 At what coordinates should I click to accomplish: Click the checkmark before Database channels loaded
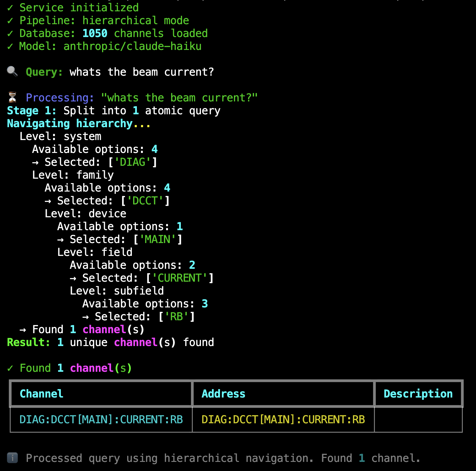click(10, 33)
